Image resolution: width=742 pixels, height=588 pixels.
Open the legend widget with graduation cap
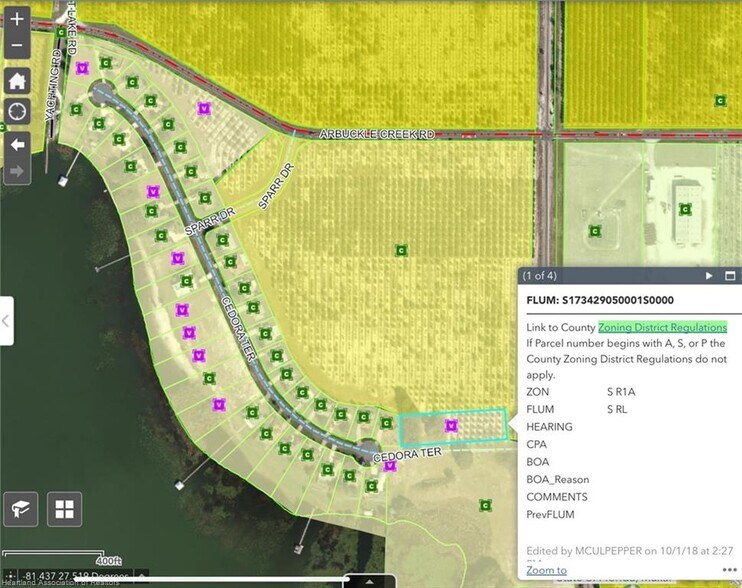click(20, 509)
